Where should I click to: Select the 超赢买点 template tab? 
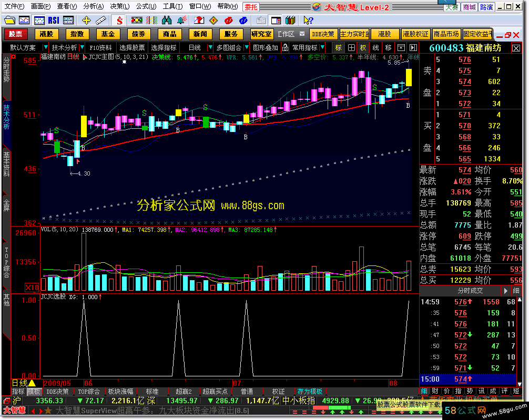pyautogui.click(x=215, y=391)
